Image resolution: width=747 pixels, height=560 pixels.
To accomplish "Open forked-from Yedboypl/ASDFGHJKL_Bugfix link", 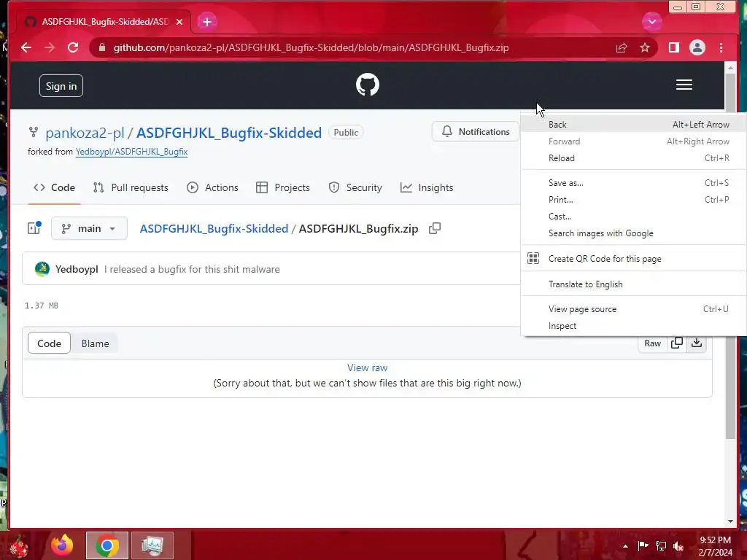I will pos(131,152).
